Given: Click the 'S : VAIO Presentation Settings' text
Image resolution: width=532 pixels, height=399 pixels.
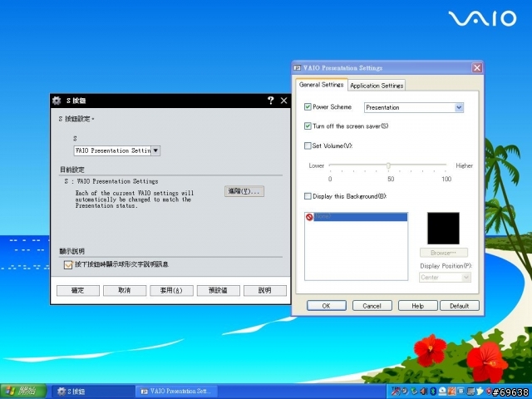Looking at the screenshot, I should [x=111, y=181].
